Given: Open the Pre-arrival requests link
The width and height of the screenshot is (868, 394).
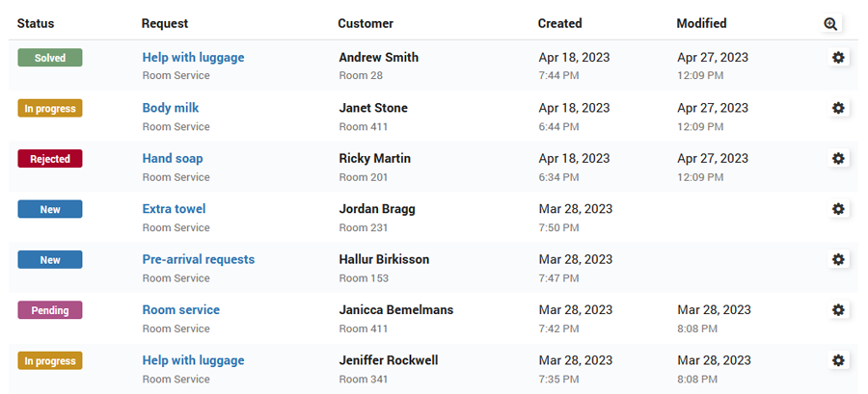Looking at the screenshot, I should coord(199,259).
